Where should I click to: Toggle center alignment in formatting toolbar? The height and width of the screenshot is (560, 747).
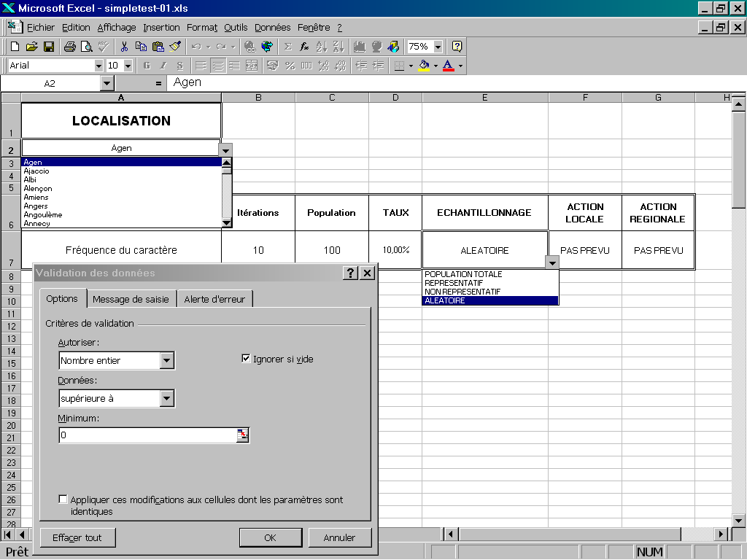[x=218, y=66]
